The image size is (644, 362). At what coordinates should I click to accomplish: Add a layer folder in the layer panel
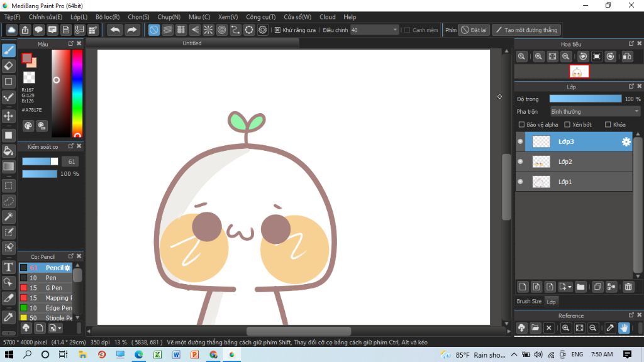580,287
